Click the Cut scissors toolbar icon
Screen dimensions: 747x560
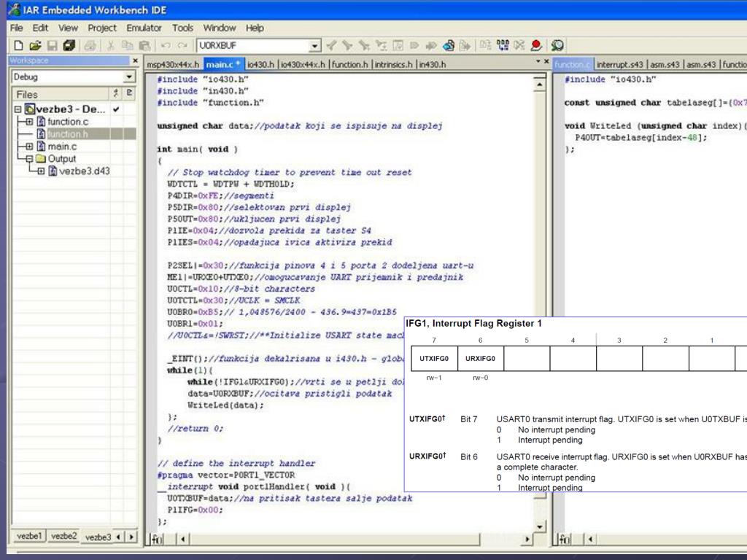[x=111, y=45]
